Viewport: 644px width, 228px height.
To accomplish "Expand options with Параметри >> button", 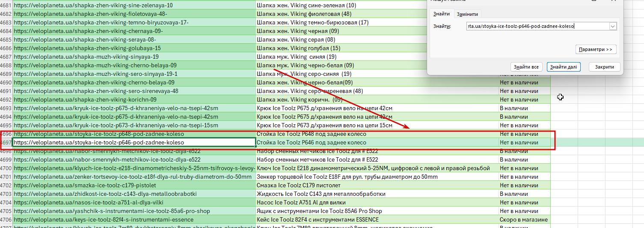I will (x=596, y=49).
